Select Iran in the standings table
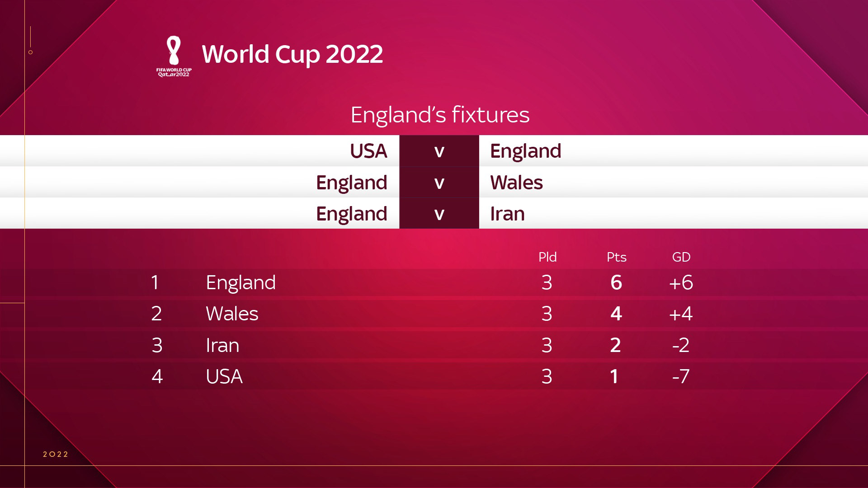 coord(222,346)
